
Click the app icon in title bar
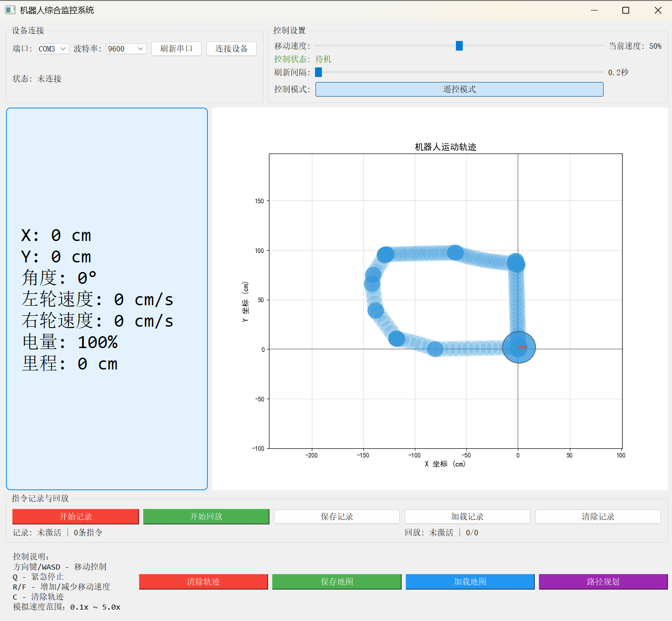click(10, 10)
